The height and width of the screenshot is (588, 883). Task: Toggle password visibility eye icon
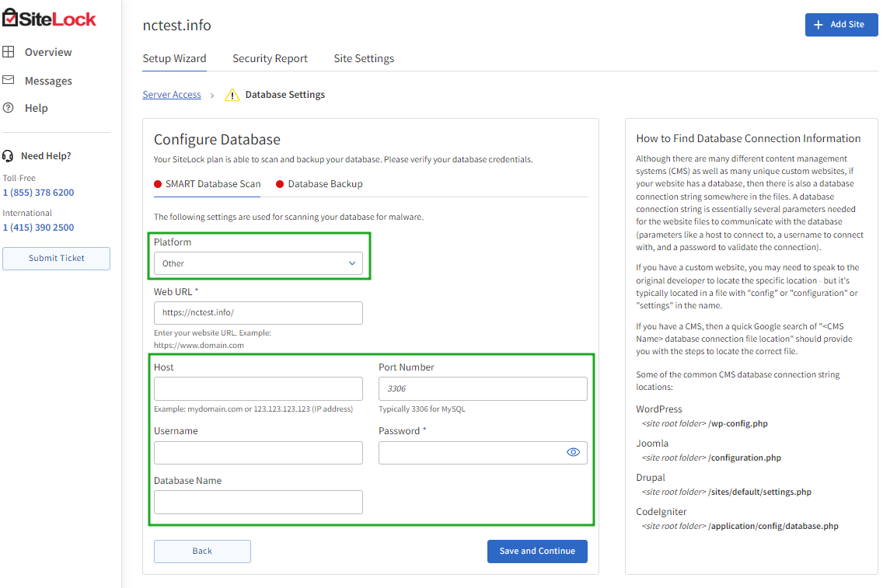pyautogui.click(x=574, y=452)
